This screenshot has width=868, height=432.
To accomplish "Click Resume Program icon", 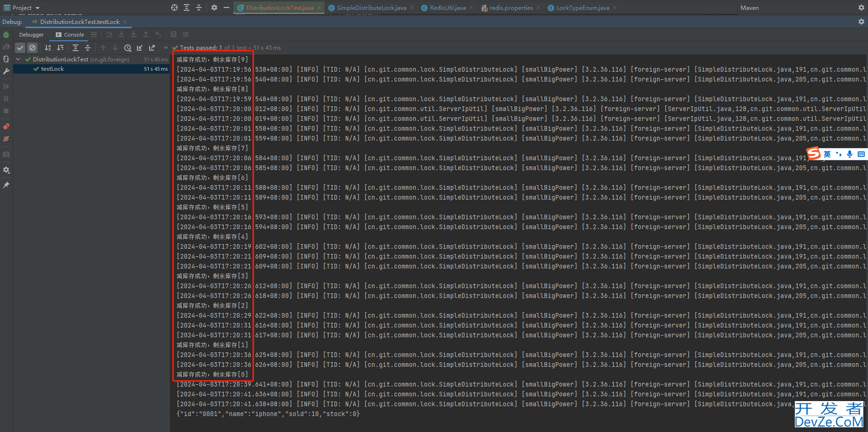I will click(x=6, y=87).
